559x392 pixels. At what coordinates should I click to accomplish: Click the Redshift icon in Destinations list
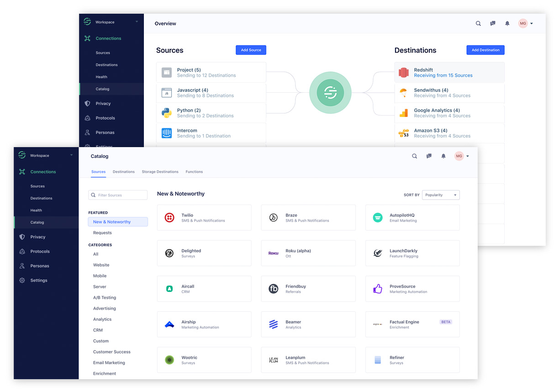403,72
